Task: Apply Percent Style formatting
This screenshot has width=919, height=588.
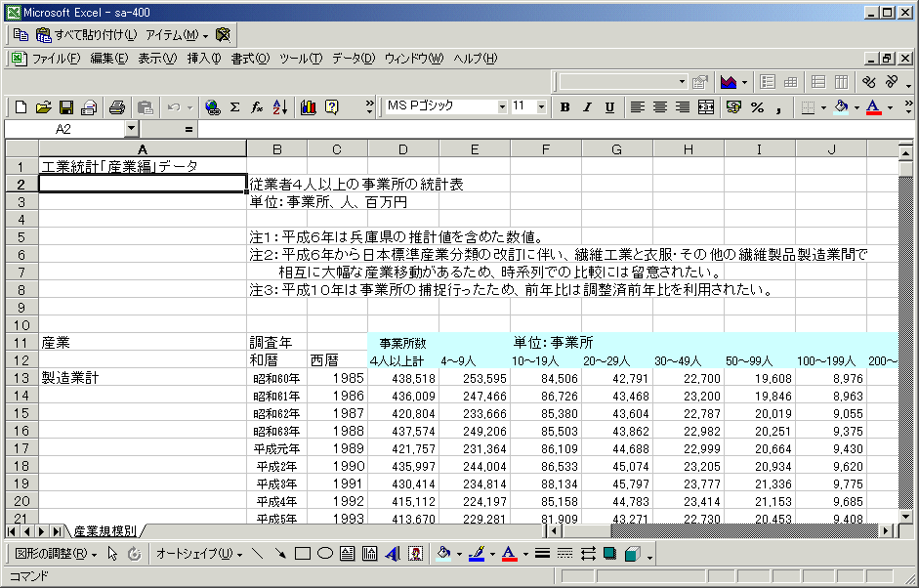Action: point(757,107)
